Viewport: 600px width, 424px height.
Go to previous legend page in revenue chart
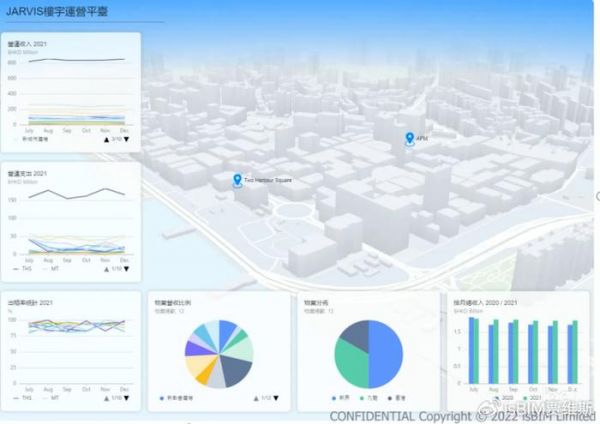point(106,140)
